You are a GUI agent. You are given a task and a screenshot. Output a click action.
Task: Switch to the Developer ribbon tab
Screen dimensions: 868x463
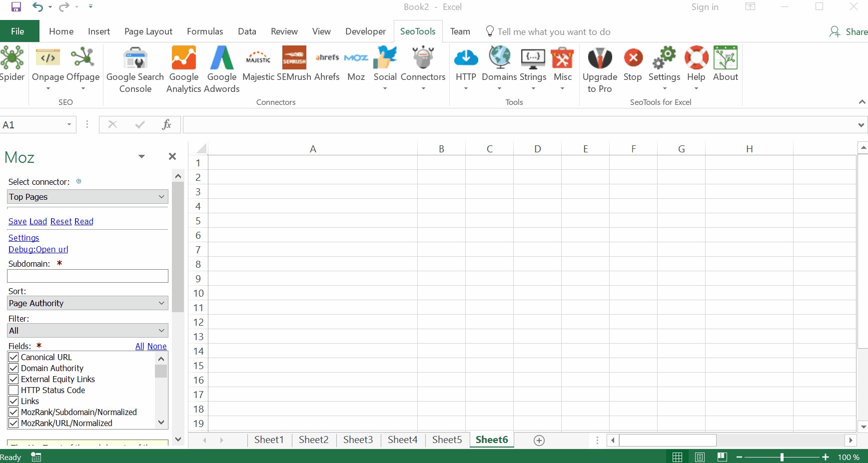pyautogui.click(x=365, y=31)
